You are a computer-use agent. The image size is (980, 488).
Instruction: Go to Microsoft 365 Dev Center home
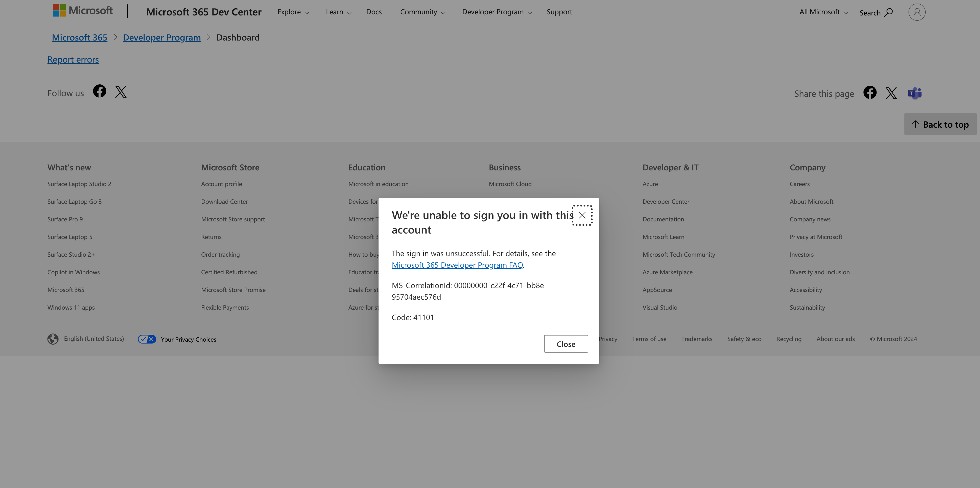204,12
